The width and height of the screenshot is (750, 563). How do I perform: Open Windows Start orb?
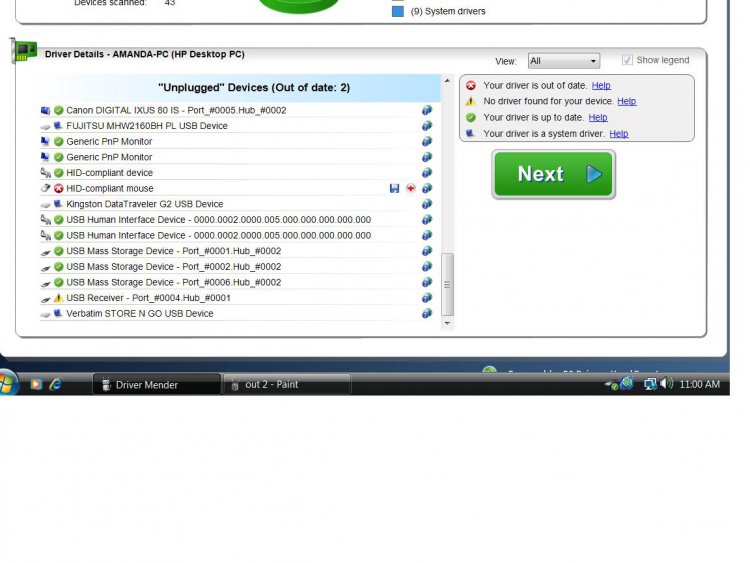point(7,384)
